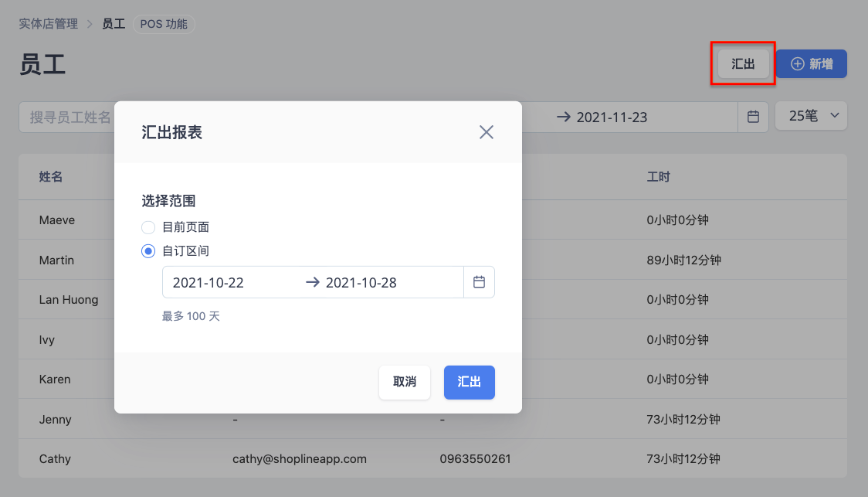868x497 pixels.
Task: Select the Cathy employee name
Action: 55,459
